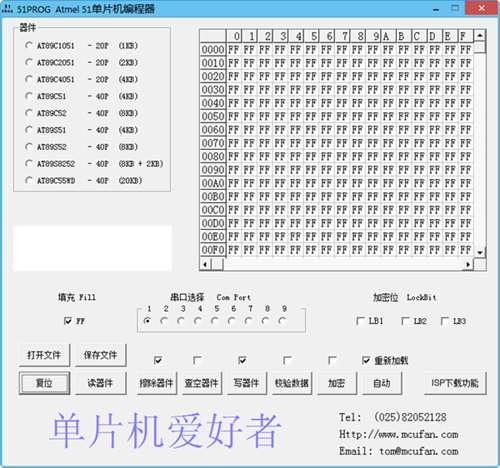This screenshot has width=500, height=468.
Task: Uncheck the checkbox above 擦除器件 button
Action: [158, 360]
